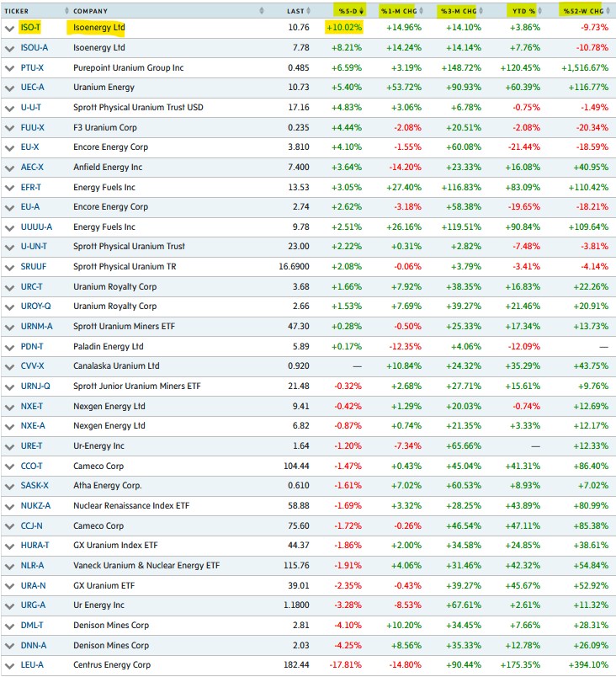
Task: Sort table by the TICKER column header
Action: coord(16,11)
